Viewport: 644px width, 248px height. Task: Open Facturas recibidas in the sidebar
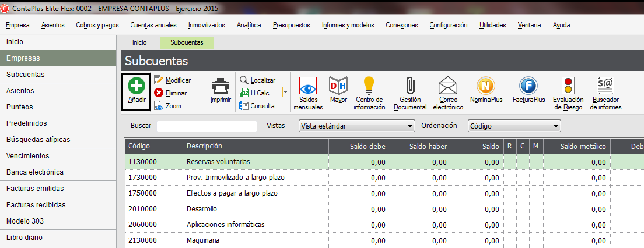[x=58, y=204]
